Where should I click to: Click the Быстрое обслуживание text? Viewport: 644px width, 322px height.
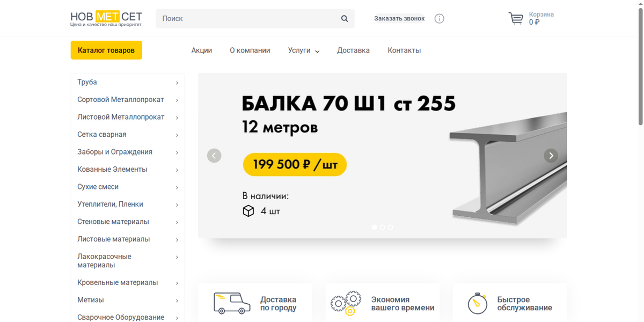524,304
